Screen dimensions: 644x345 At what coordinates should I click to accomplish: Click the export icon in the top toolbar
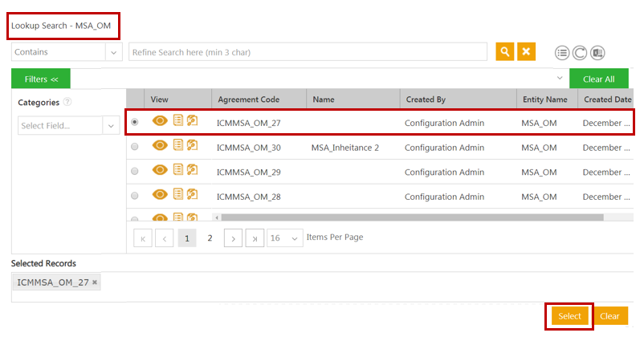597,52
